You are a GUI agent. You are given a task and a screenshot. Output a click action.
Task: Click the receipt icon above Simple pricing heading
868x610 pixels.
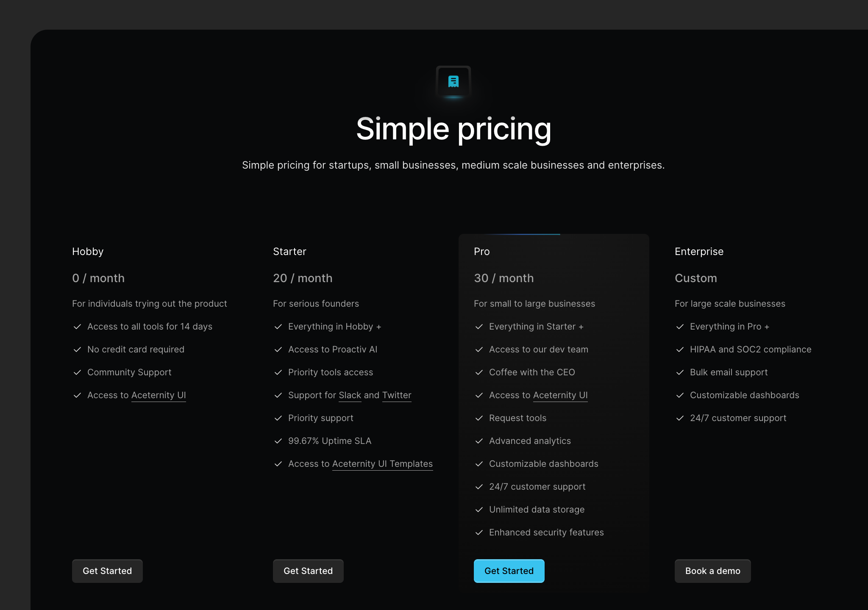point(453,81)
